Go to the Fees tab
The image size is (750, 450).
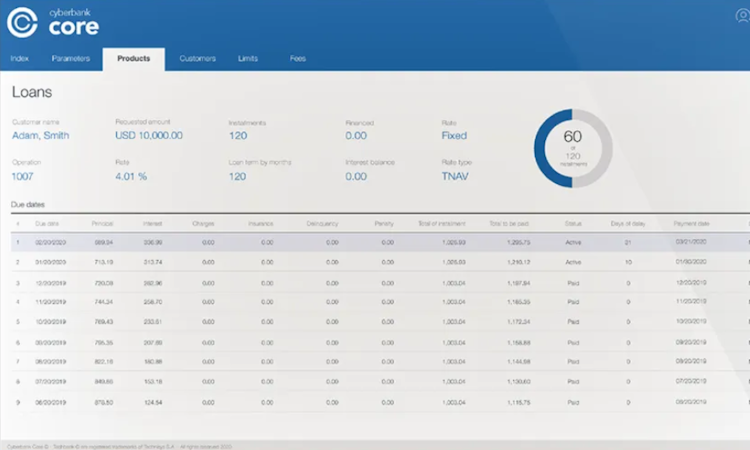click(298, 58)
